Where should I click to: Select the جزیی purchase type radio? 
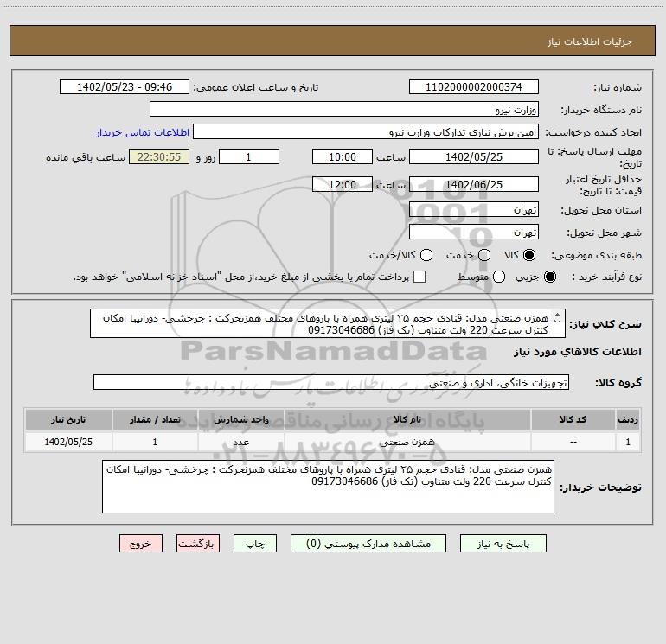point(549,277)
